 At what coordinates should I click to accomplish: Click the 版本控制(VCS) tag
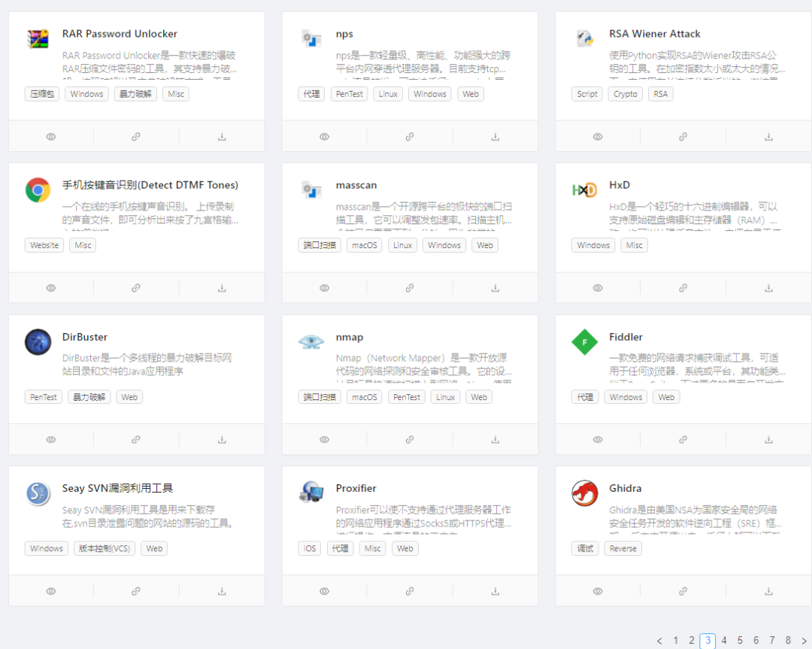(104, 548)
